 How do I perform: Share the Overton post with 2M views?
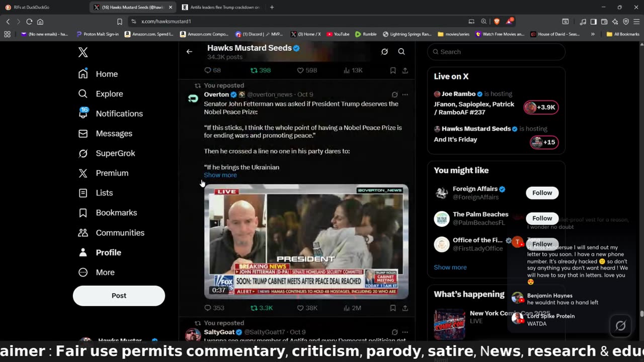(x=405, y=308)
